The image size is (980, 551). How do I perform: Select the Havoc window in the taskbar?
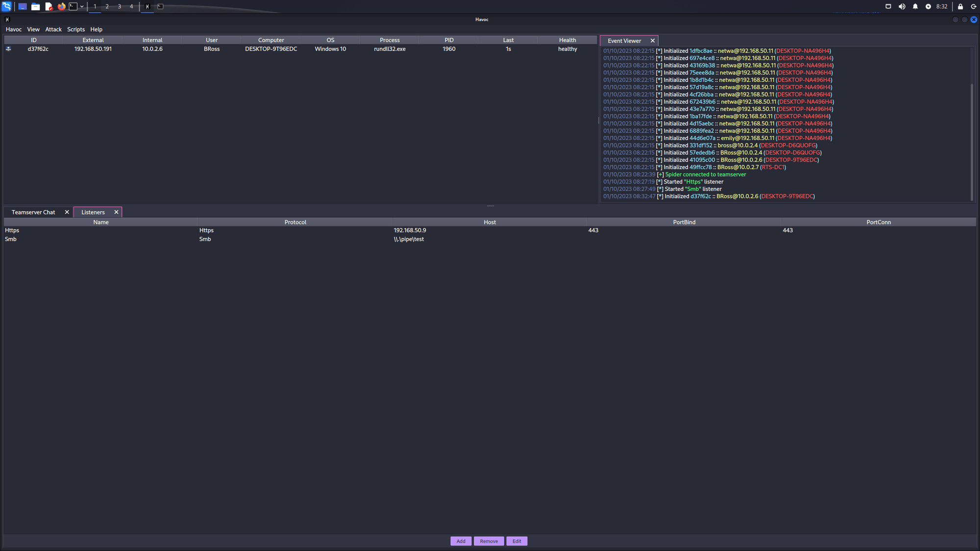(147, 6)
